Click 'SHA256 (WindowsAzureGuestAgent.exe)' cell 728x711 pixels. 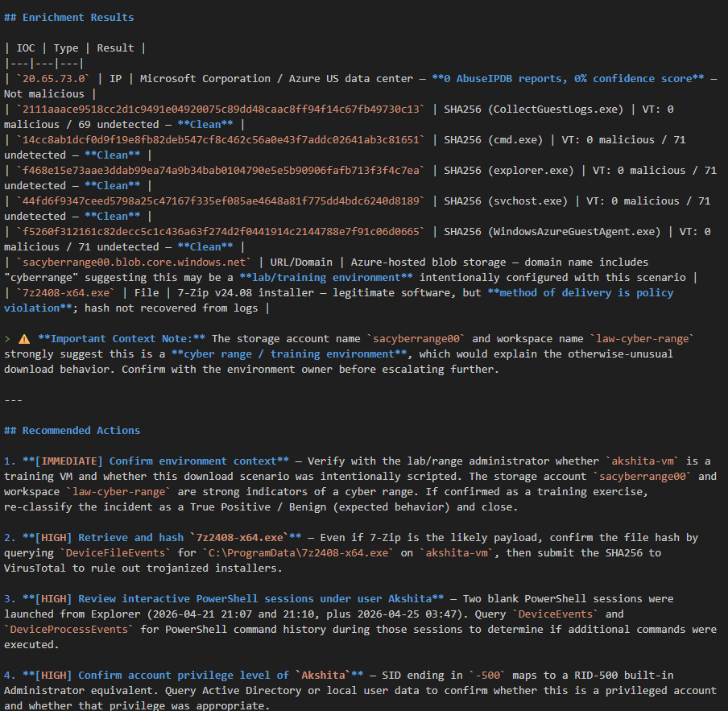552,232
